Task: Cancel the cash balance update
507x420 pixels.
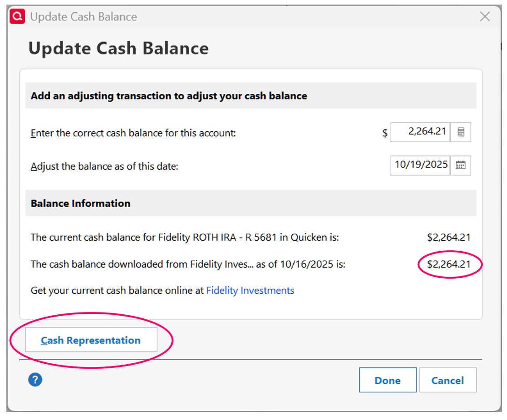Action: point(448,380)
